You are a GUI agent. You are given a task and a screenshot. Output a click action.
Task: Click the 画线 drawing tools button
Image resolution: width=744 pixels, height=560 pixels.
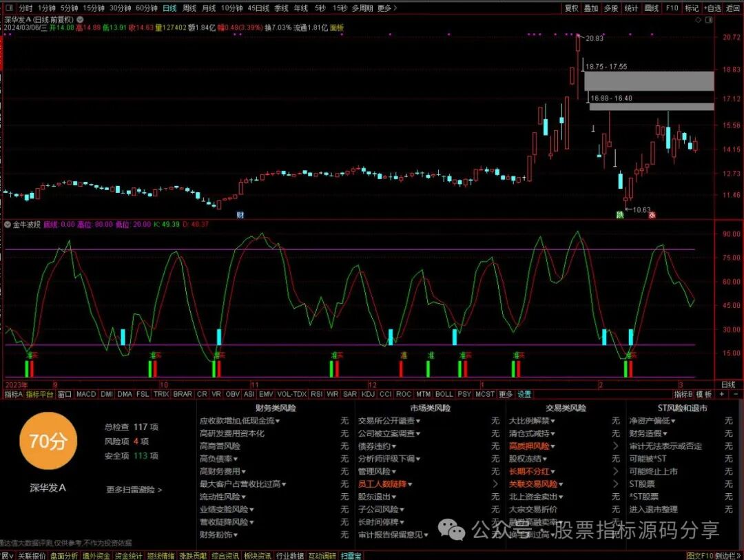click(652, 8)
